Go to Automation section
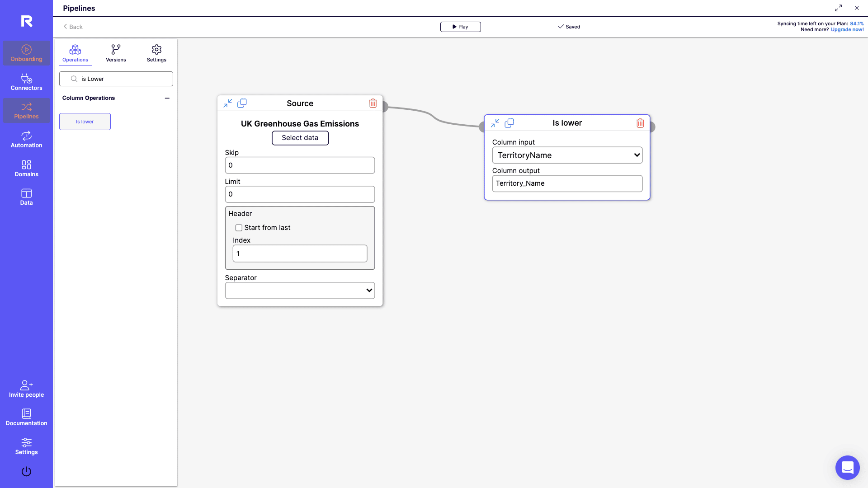Screen dimensions: 868x488 tap(26, 140)
